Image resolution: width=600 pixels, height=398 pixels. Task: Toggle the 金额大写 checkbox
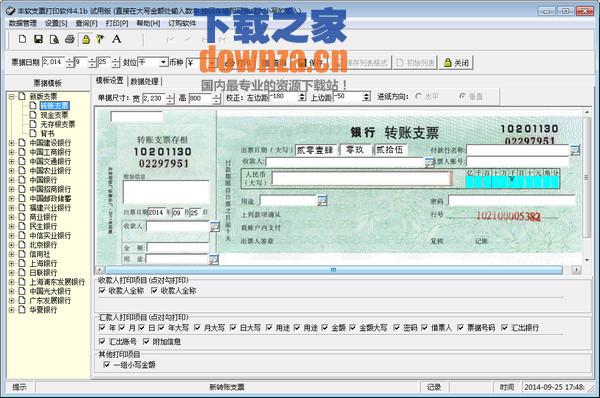[352, 328]
